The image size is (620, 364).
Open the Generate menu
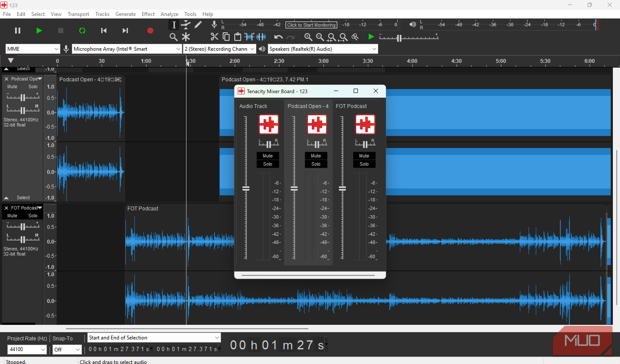[126, 14]
